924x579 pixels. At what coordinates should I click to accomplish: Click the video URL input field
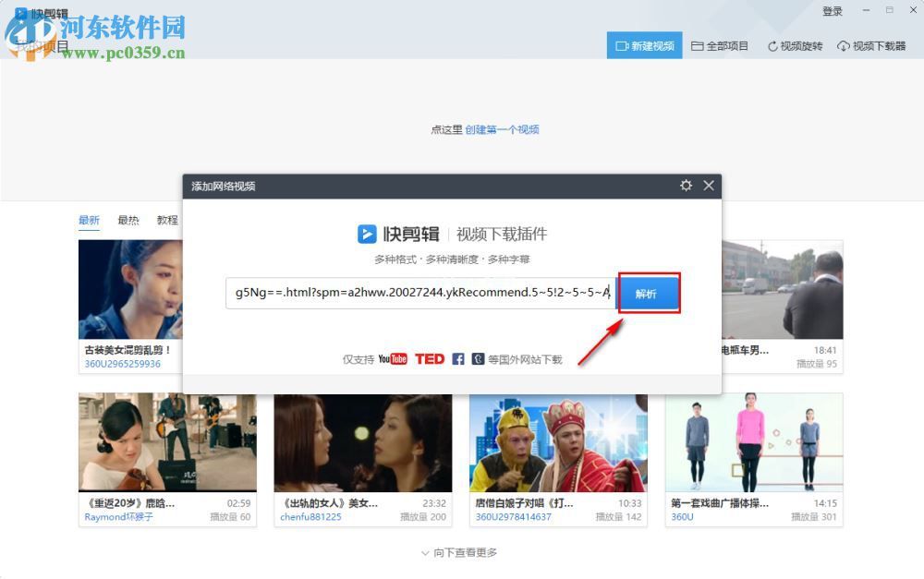pos(420,293)
